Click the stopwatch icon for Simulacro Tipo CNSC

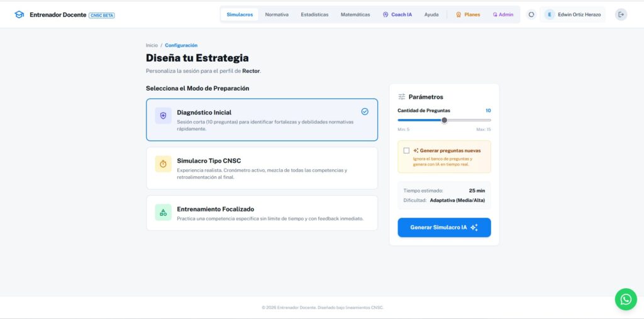[x=163, y=164]
